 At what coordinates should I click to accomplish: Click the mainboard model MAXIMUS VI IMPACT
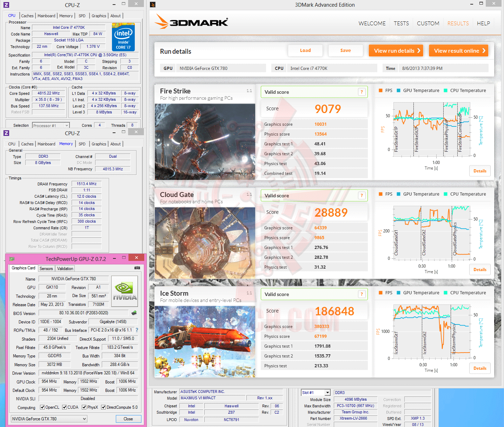tap(213, 398)
